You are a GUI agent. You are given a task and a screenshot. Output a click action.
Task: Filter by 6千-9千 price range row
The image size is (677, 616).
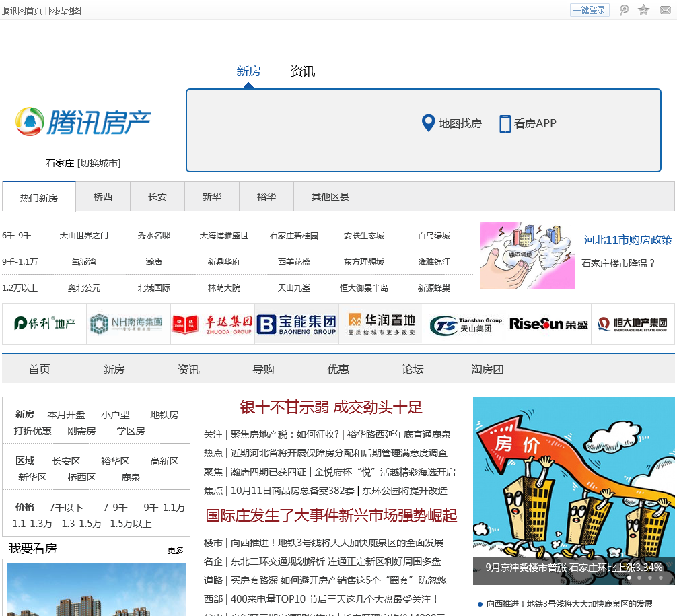coord(16,236)
